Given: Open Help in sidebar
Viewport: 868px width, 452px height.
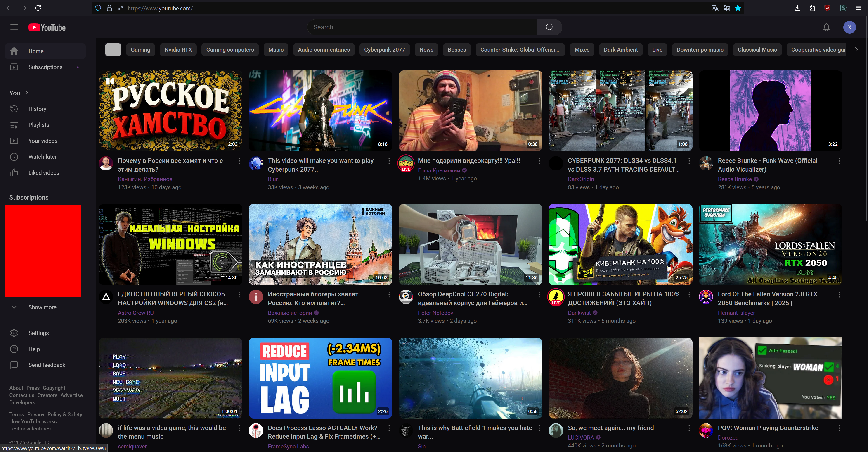Looking at the screenshot, I should [45, 349].
